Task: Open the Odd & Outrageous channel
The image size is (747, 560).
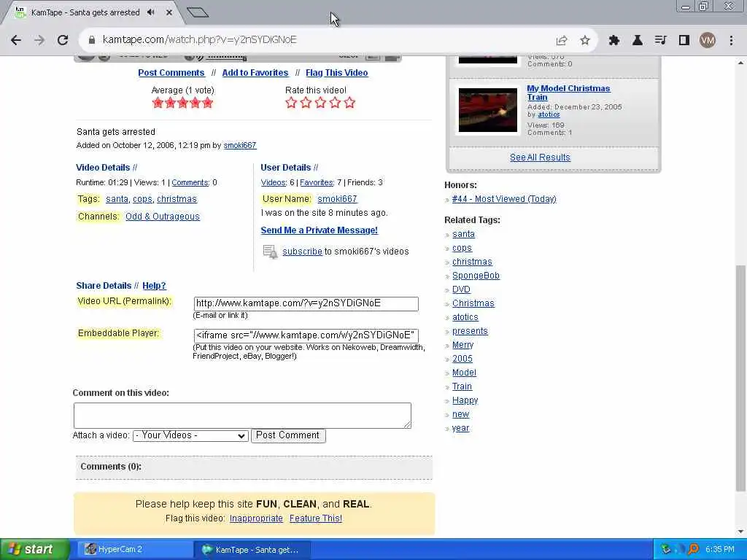Action: tap(163, 217)
